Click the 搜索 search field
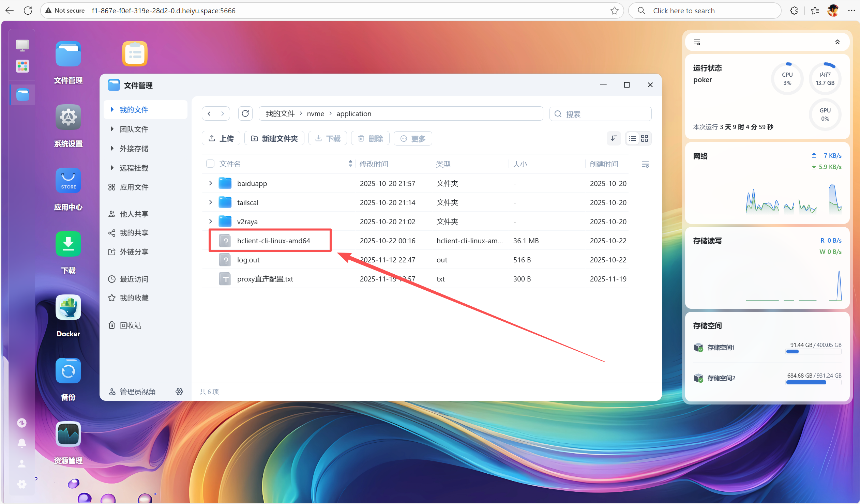The width and height of the screenshot is (860, 504). click(x=600, y=113)
